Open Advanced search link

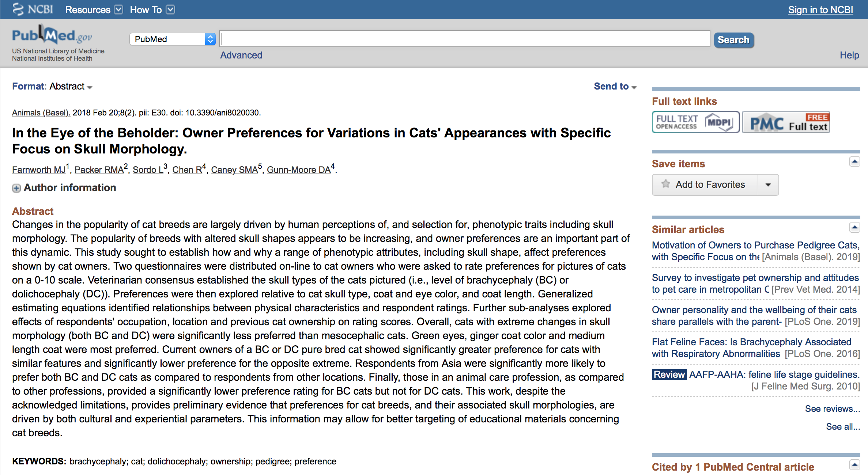click(x=241, y=55)
